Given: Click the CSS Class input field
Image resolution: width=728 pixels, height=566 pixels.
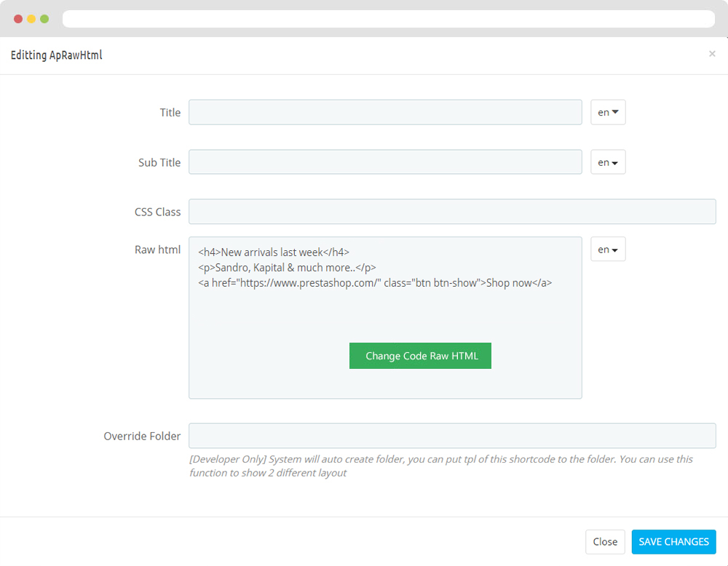Looking at the screenshot, I should tap(452, 212).
